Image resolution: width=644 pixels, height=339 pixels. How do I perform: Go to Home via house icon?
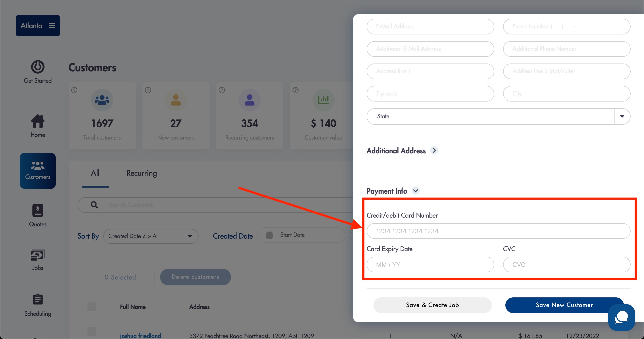(x=38, y=121)
